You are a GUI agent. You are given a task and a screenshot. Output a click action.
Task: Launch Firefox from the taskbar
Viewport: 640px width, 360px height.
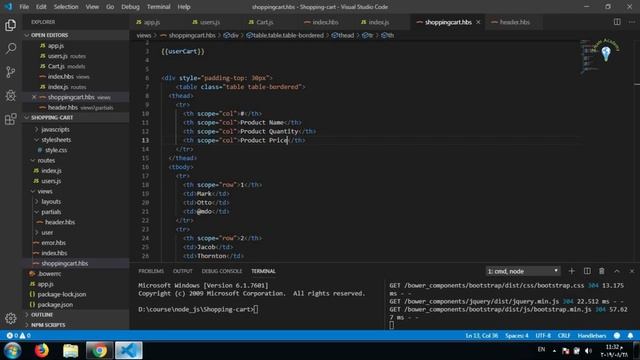[x=41, y=350]
